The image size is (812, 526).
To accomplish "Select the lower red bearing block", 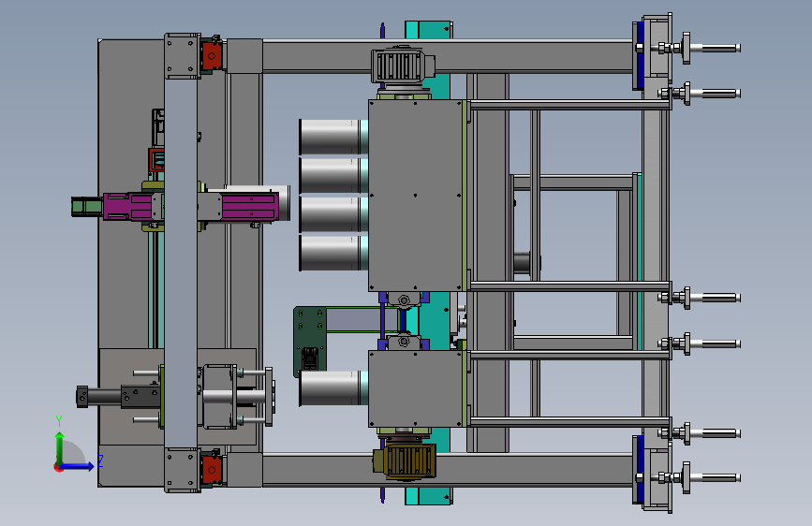I will (212, 470).
